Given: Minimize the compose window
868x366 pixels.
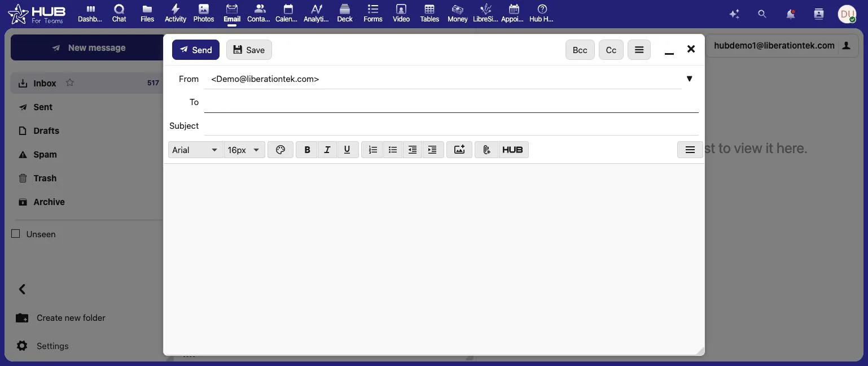Looking at the screenshot, I should point(669,51).
